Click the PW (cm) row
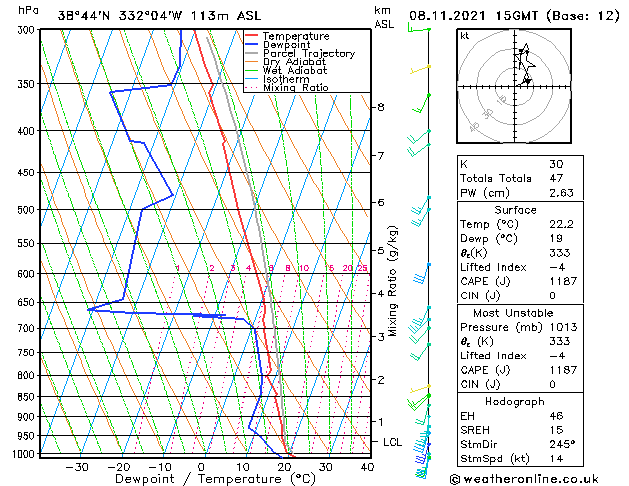This screenshot has width=629, height=486. [520, 193]
